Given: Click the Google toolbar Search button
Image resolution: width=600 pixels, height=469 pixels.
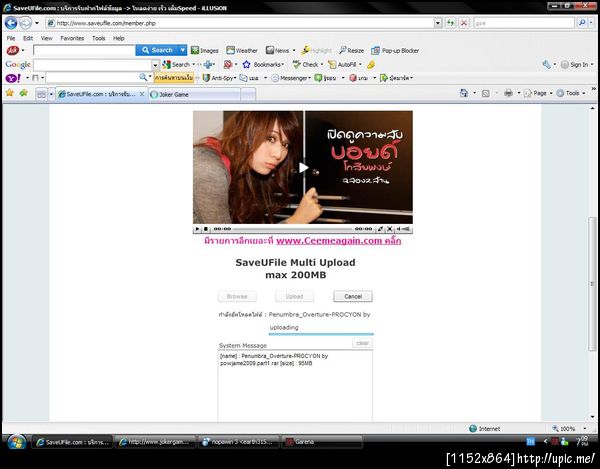Looking at the screenshot, I should click(x=176, y=64).
